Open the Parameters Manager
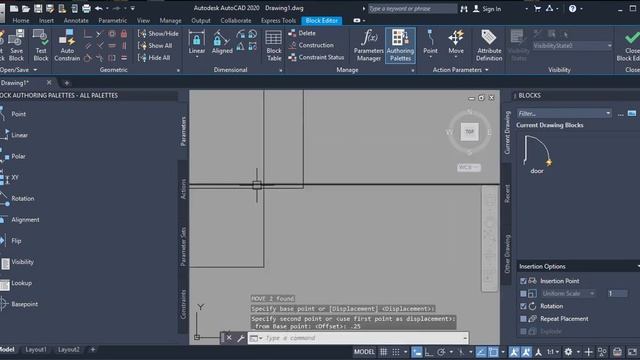The width and height of the screenshot is (640, 360). tap(369, 45)
